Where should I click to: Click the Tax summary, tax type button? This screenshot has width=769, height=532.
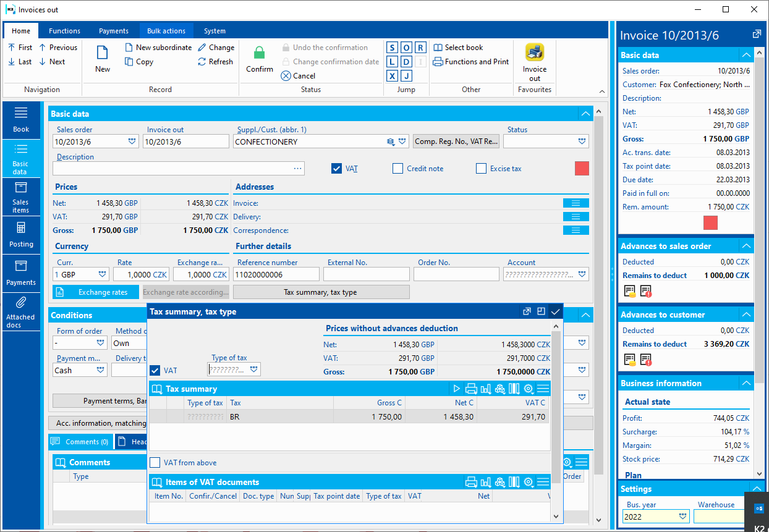321,292
